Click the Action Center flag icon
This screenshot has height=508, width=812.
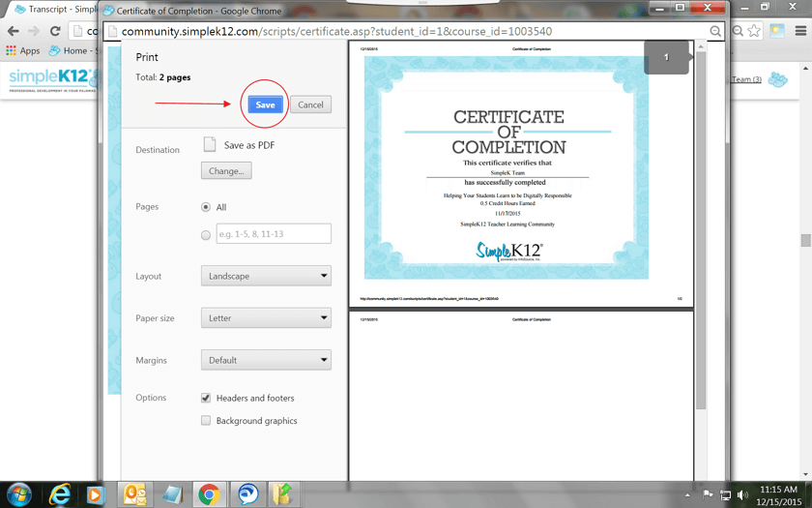pos(708,495)
